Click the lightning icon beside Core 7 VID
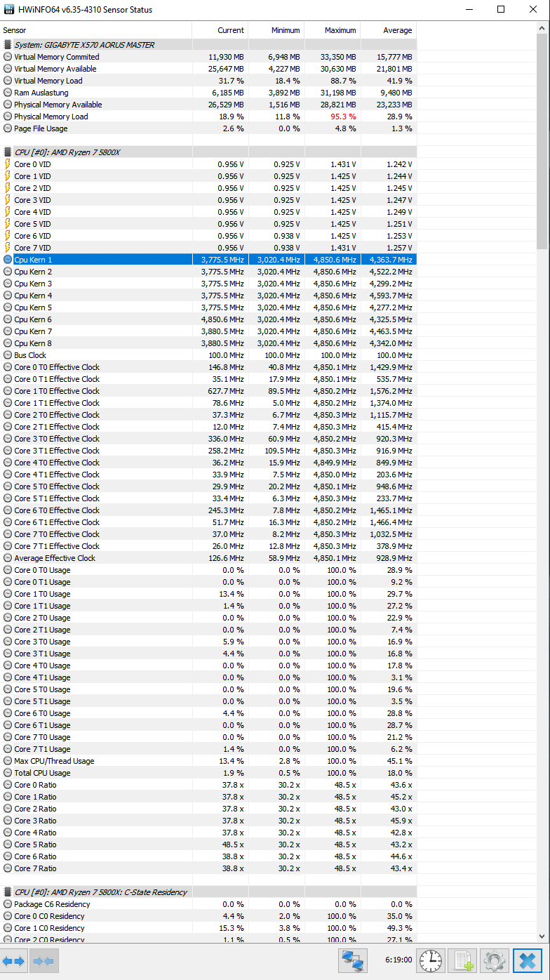The height and width of the screenshot is (980, 550). 8,248
